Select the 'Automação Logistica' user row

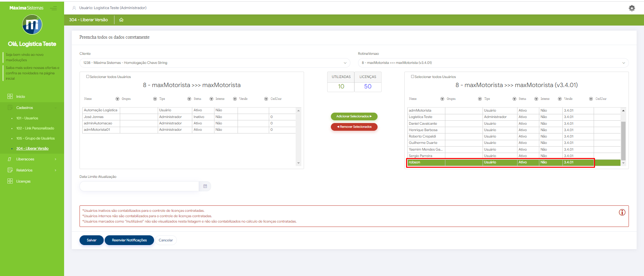[189, 110]
